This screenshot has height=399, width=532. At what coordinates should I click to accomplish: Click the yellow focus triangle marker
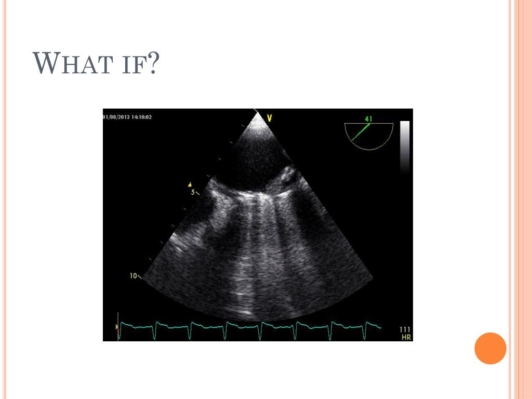pyautogui.click(x=190, y=184)
